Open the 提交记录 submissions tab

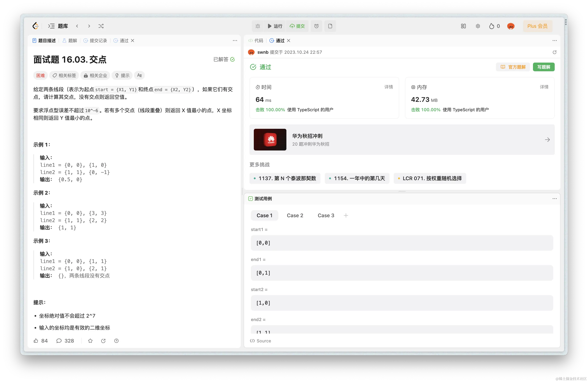[95, 40]
